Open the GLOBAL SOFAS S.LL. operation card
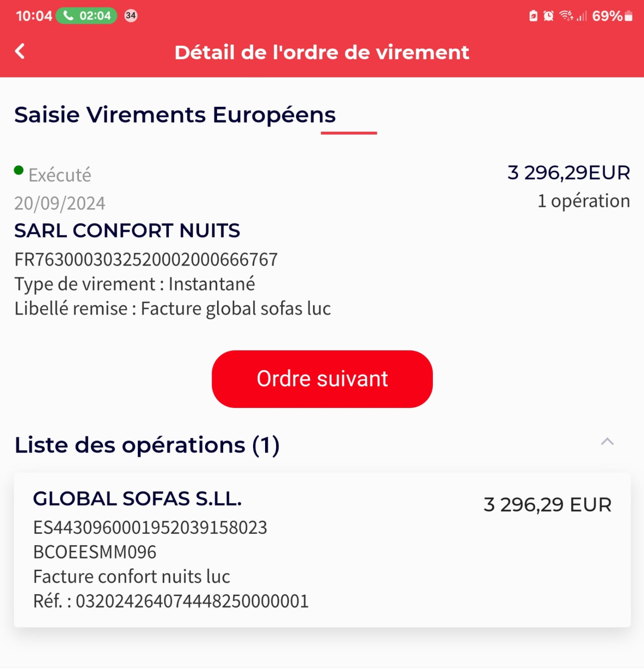Screen dimensions: 644x671 tap(322, 549)
